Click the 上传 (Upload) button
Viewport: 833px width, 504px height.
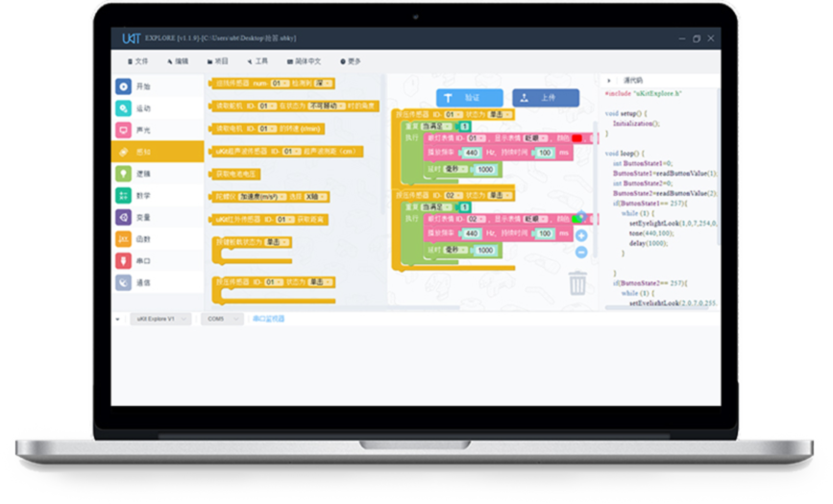coord(546,98)
